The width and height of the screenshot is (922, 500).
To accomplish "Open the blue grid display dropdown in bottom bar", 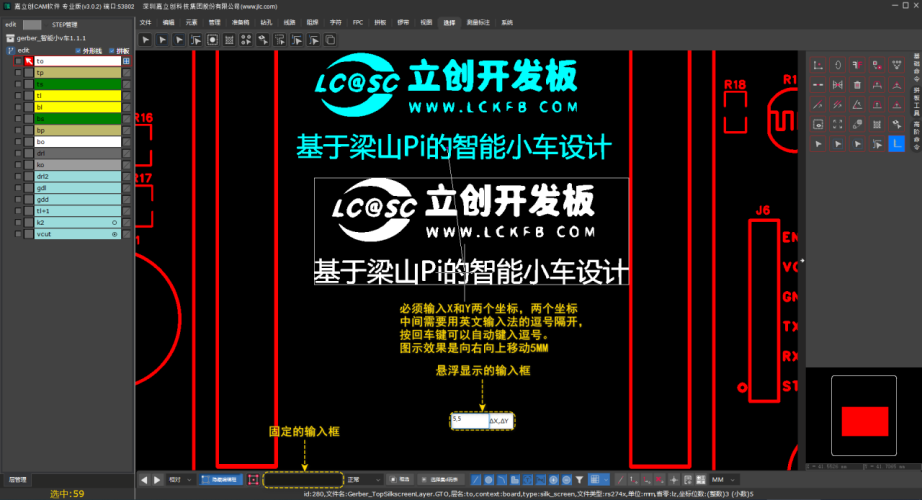I will coord(599,479).
